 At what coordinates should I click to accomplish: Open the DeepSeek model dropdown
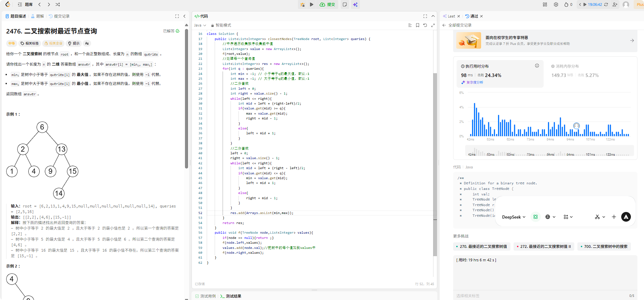tap(514, 217)
